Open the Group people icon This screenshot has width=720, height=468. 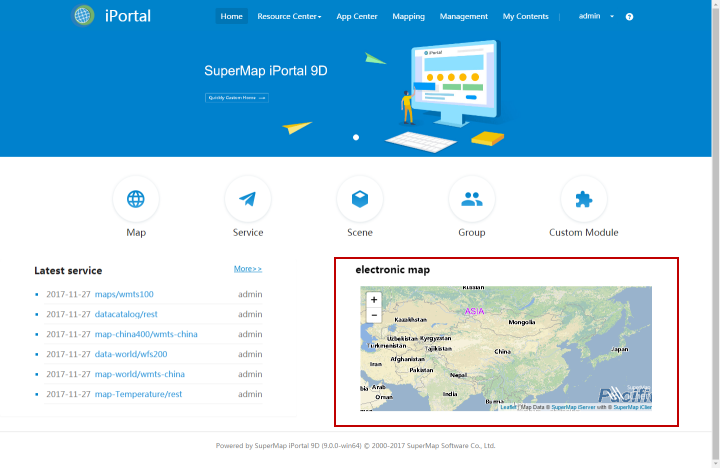tap(472, 199)
